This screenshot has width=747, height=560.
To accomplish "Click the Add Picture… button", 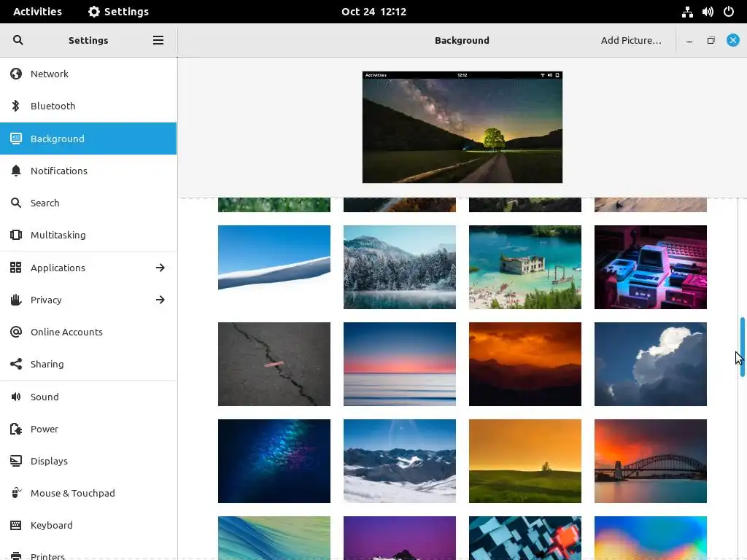I will click(631, 41).
